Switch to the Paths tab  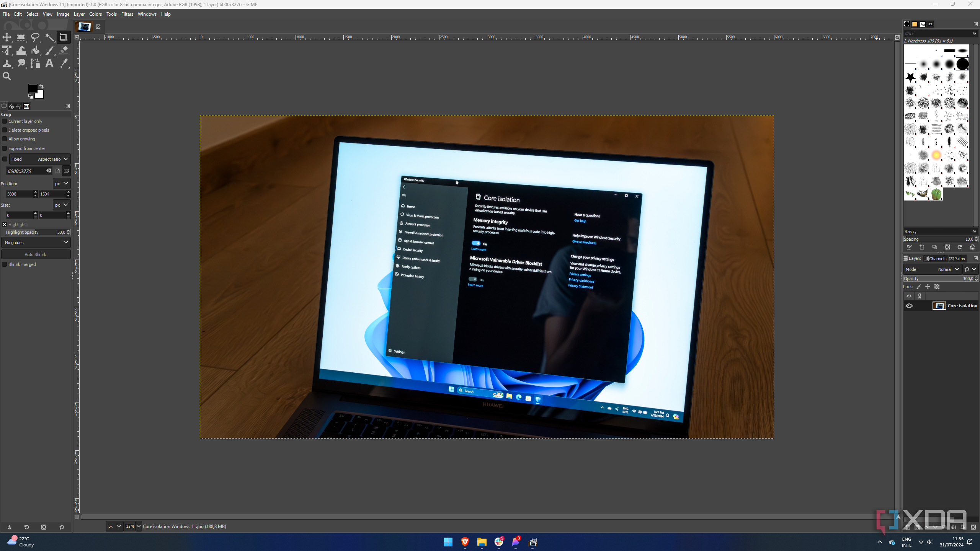(957, 259)
